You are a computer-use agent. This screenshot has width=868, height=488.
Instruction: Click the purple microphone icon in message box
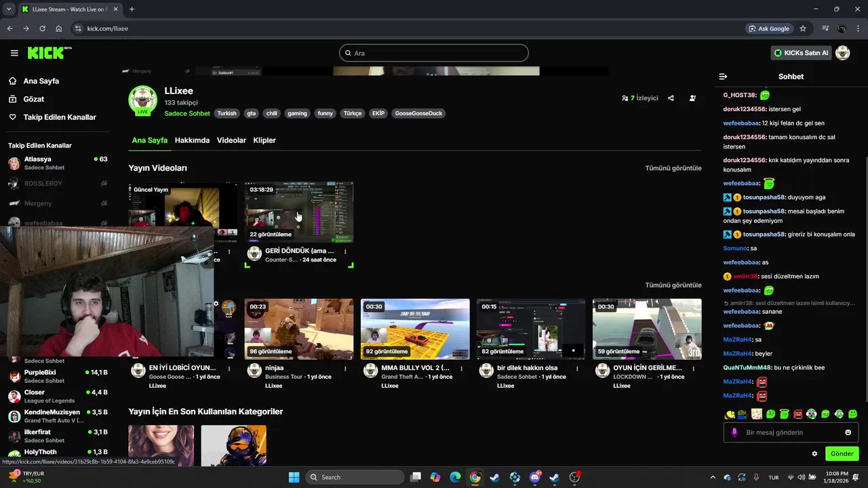tap(734, 432)
